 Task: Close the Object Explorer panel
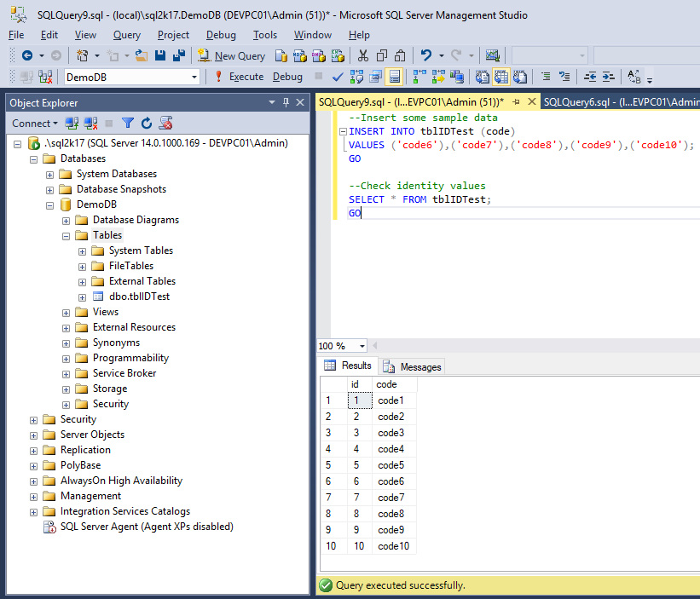click(300, 102)
